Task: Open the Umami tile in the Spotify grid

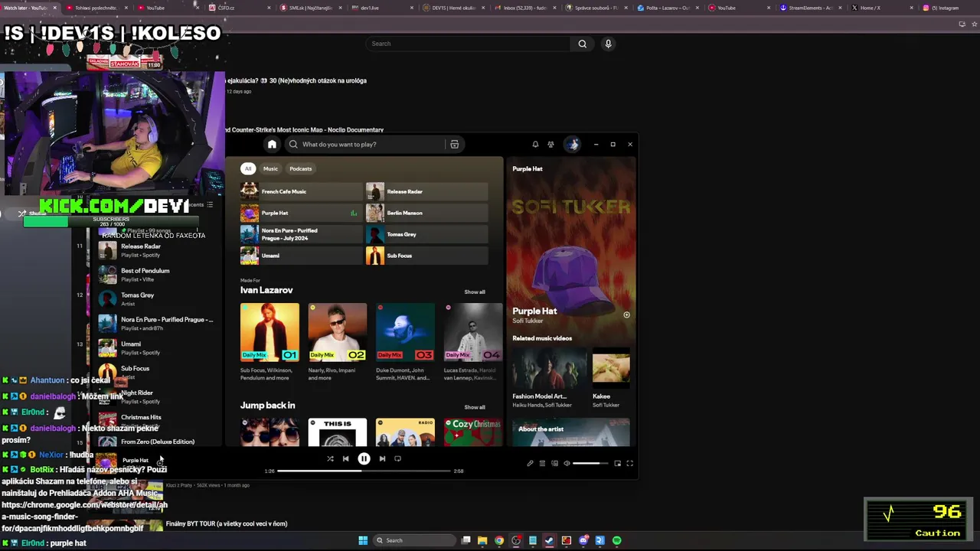Action: (301, 256)
